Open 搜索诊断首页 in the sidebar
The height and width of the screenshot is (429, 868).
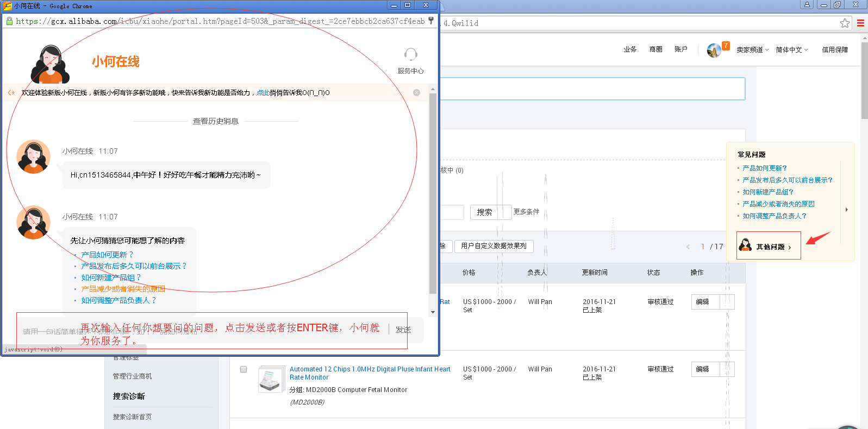[x=132, y=417]
